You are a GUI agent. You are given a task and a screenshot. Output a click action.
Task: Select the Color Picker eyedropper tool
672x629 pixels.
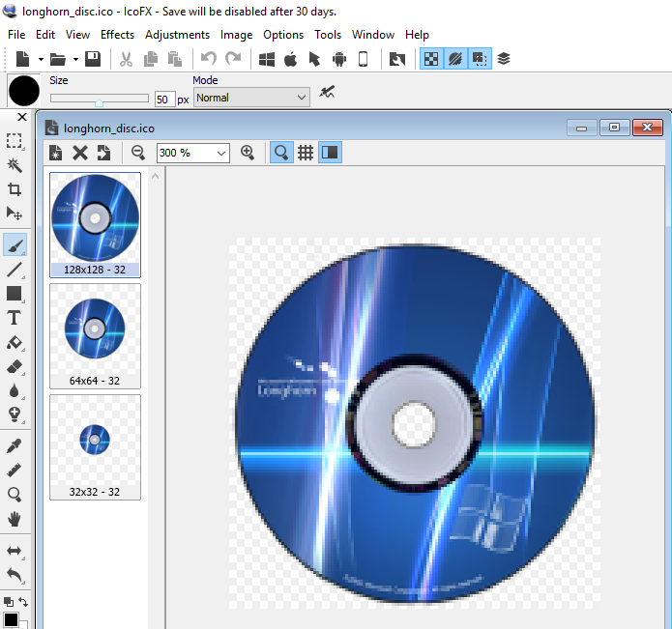click(15, 446)
